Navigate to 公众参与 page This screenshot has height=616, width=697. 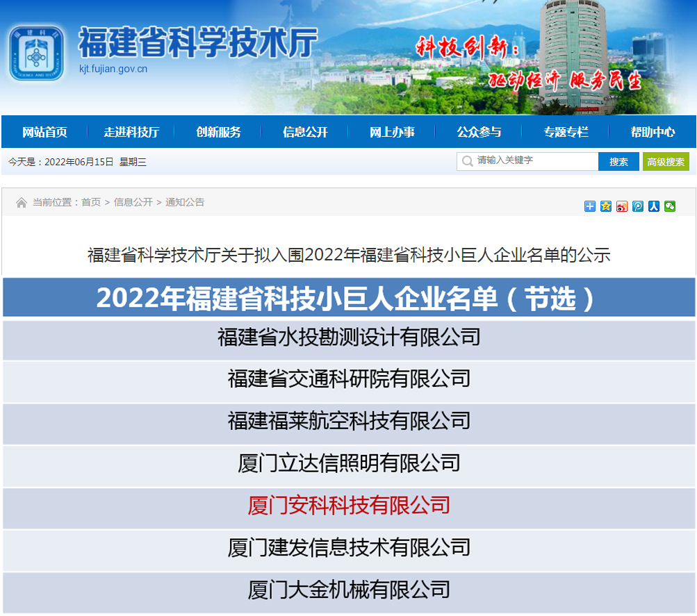tap(479, 132)
